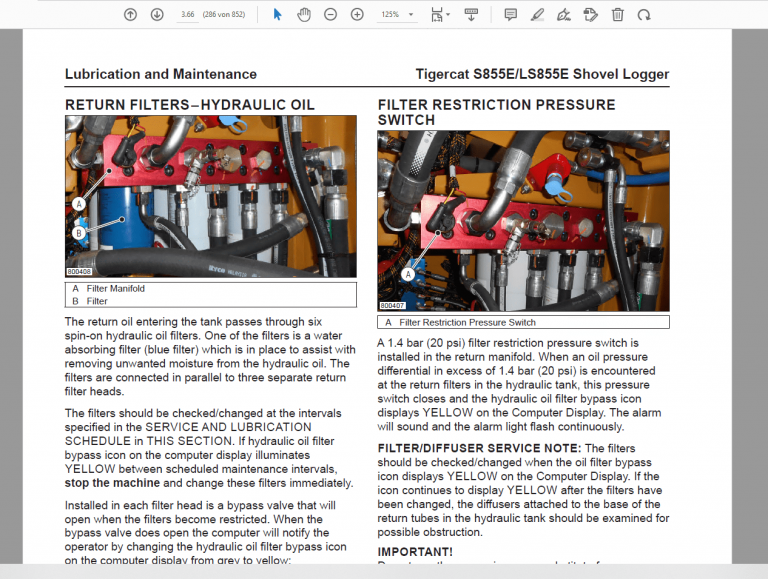Open the sign document pen tool
The image size is (768, 579).
click(x=564, y=15)
